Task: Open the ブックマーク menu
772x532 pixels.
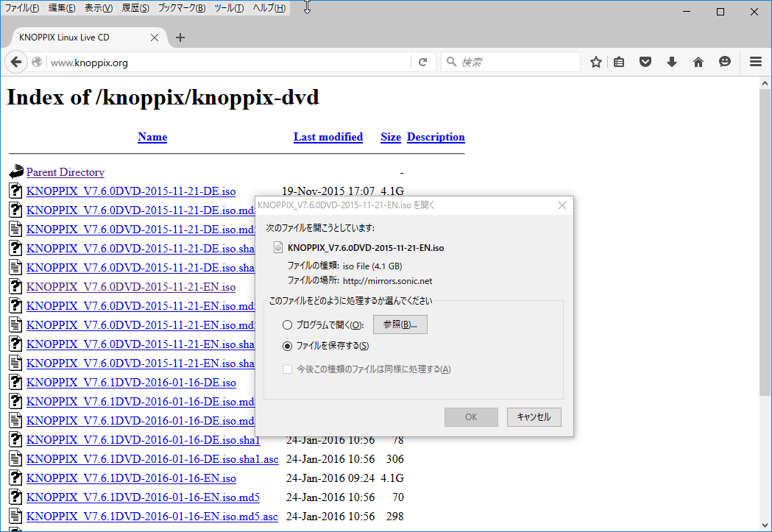Action: coord(182,8)
